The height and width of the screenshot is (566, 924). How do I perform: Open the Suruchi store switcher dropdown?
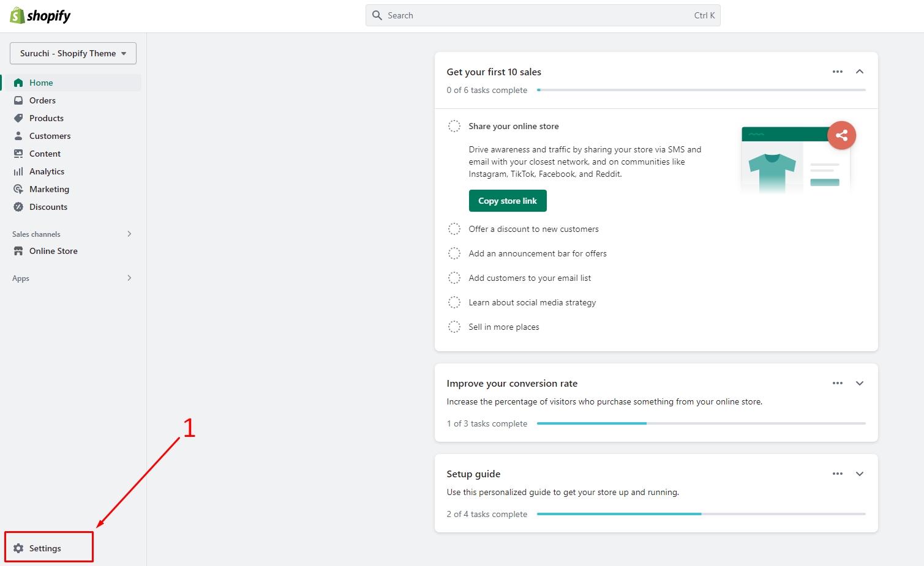pos(73,53)
